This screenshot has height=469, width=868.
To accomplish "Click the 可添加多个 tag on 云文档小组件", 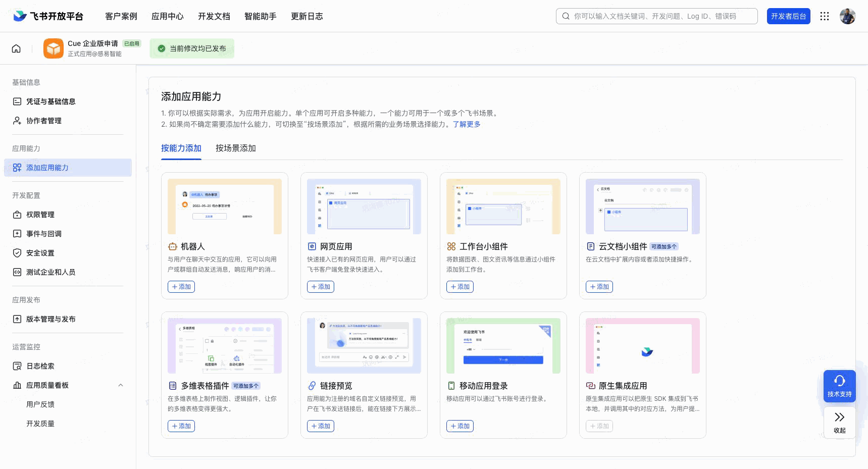I will tap(664, 246).
